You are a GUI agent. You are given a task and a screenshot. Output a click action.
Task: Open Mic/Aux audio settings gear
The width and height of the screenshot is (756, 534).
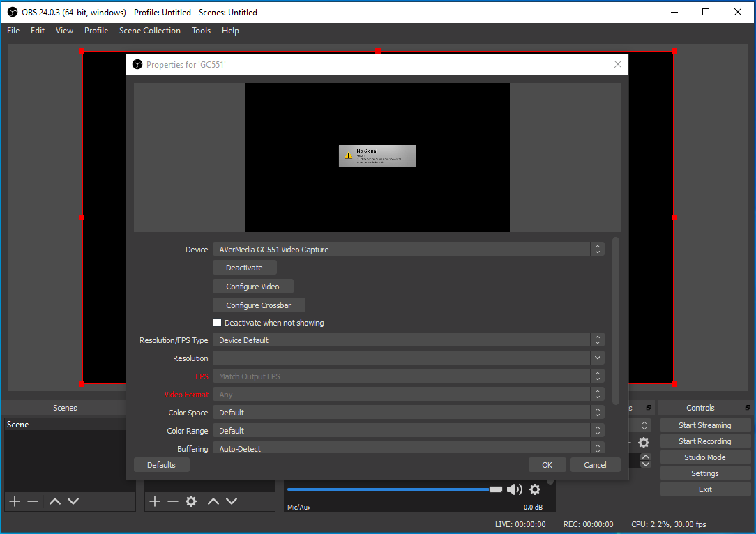[x=535, y=489]
